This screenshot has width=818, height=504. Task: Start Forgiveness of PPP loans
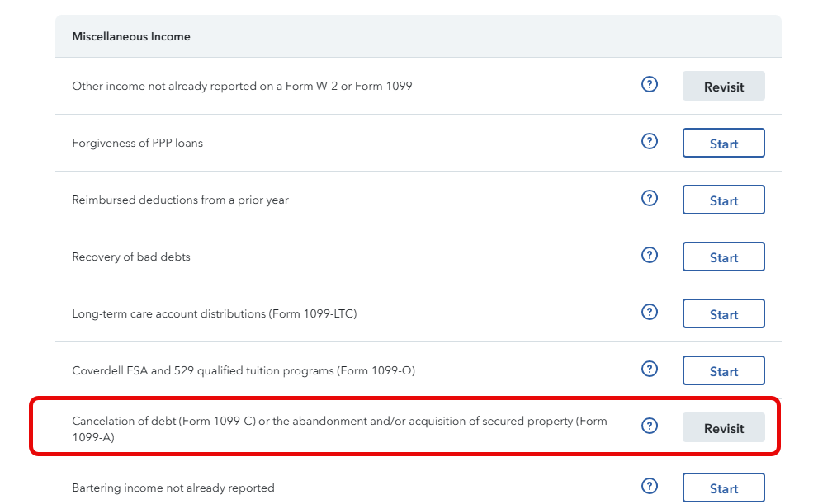point(724,143)
